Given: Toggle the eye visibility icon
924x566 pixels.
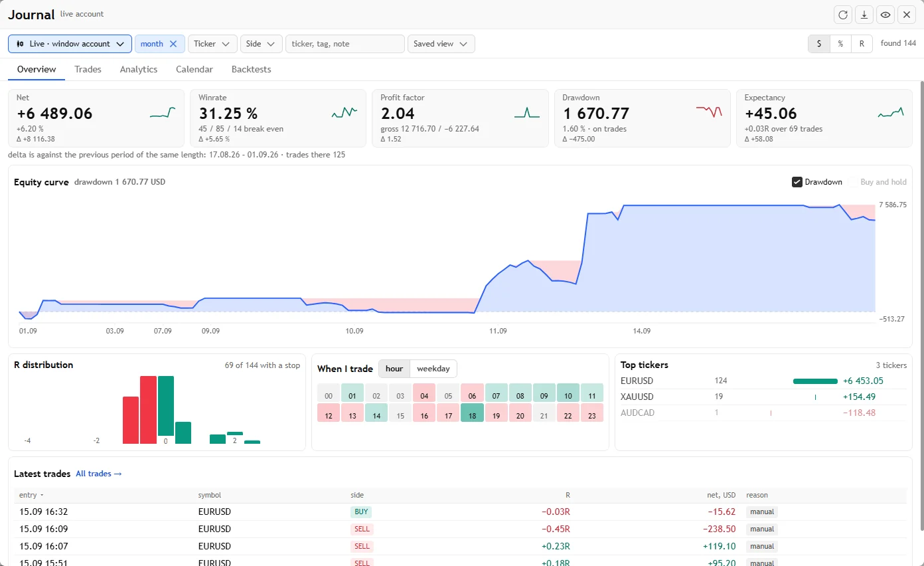Looking at the screenshot, I should (886, 15).
